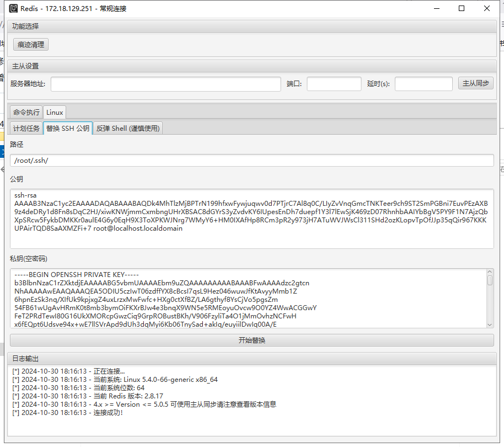Minimize the Redis window

(x=437, y=8)
